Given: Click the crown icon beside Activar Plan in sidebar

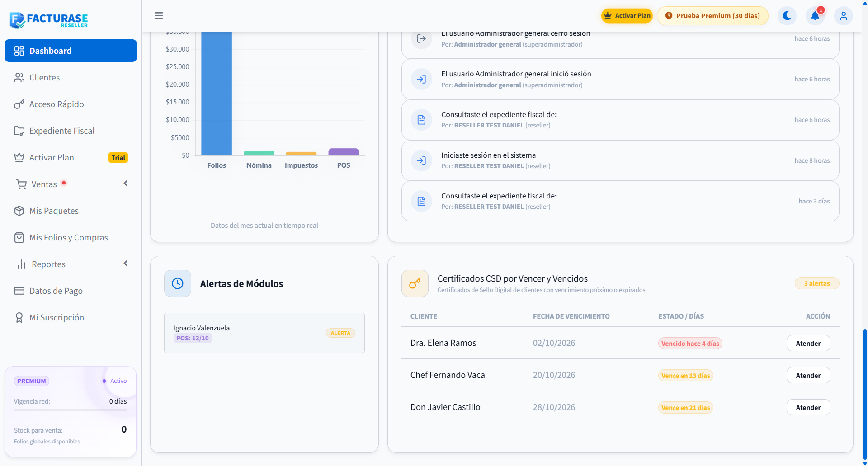Looking at the screenshot, I should click(x=19, y=158).
